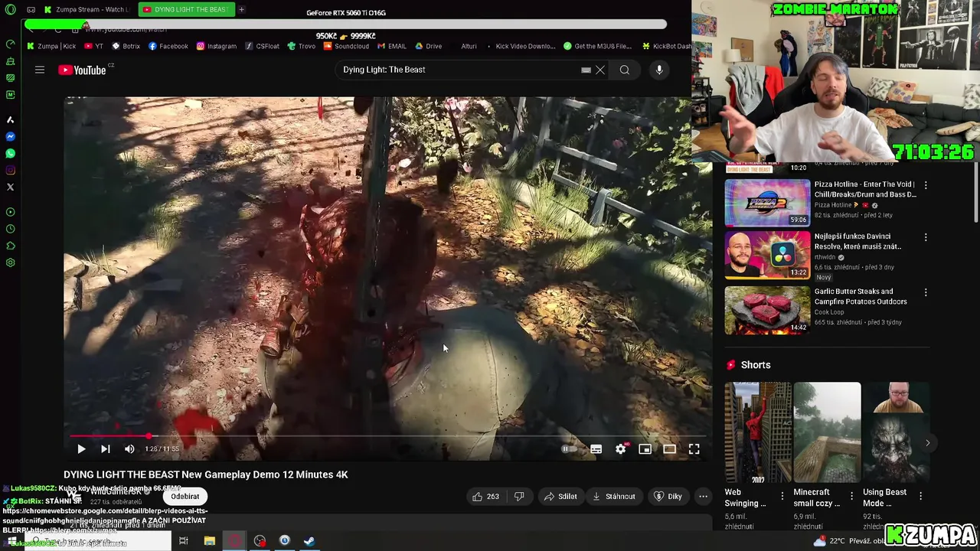This screenshot has height=551, width=980.
Task: Open the YouTube guide hamburger menu
Action: click(x=39, y=70)
